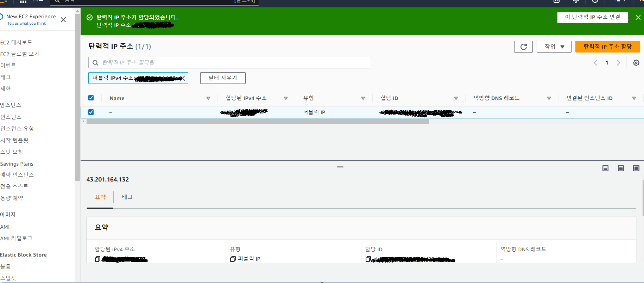Open 태그 in left sidebar
644x283 pixels.
[5, 77]
